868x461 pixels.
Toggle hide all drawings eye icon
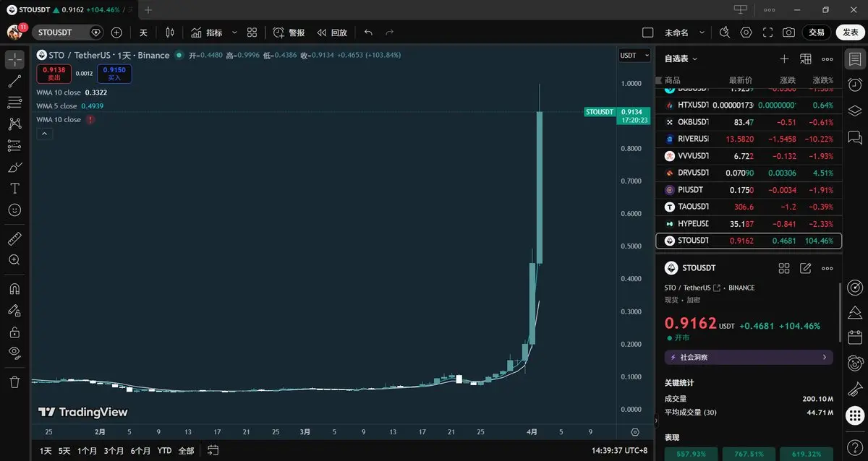[14, 353]
